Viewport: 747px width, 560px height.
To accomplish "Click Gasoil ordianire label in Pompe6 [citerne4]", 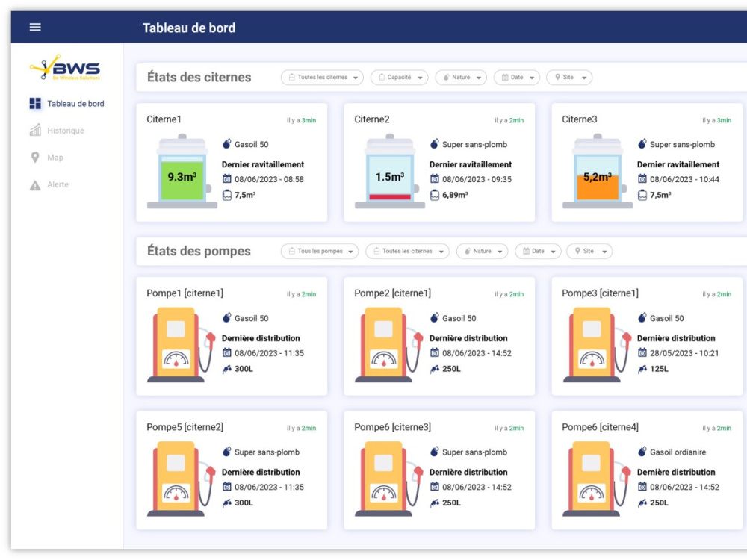I will click(678, 452).
